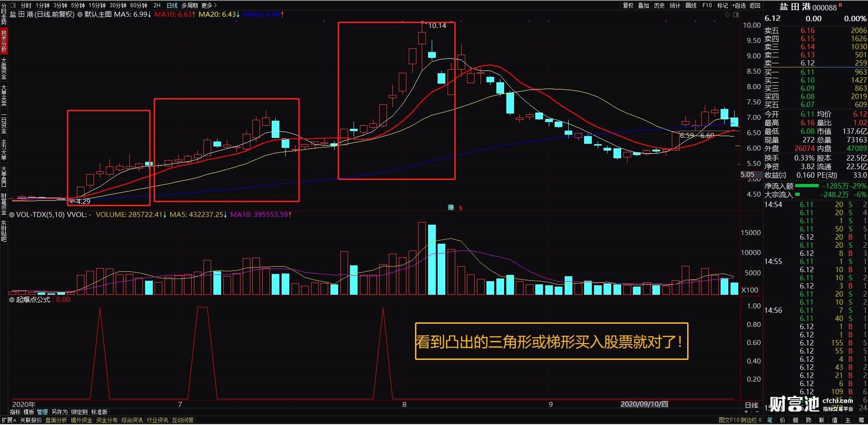Switch to 1分钟 timeframe
Viewport: 868px width, 425px height.
pyautogui.click(x=43, y=5)
